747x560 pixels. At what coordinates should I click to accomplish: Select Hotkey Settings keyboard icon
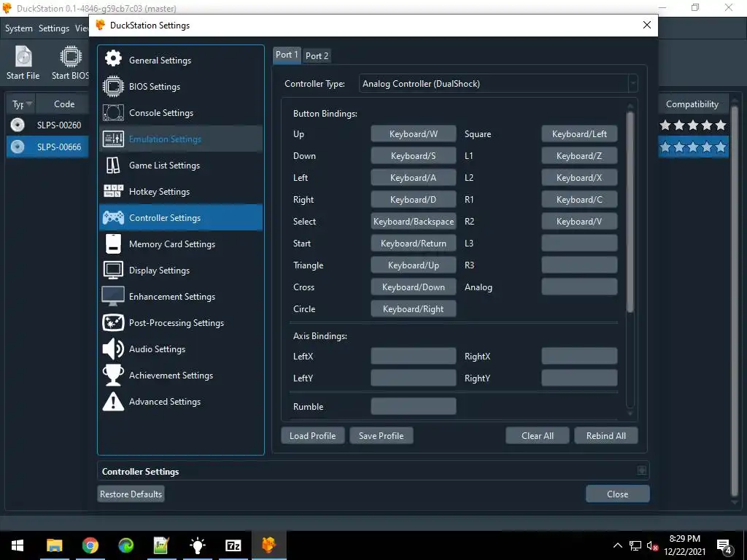(113, 192)
